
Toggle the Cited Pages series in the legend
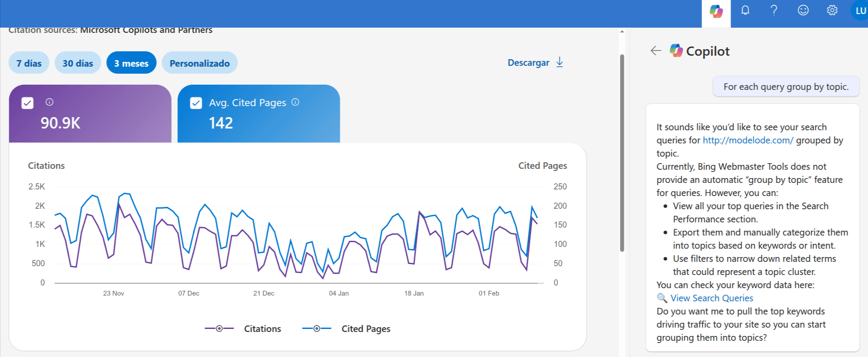(346, 328)
